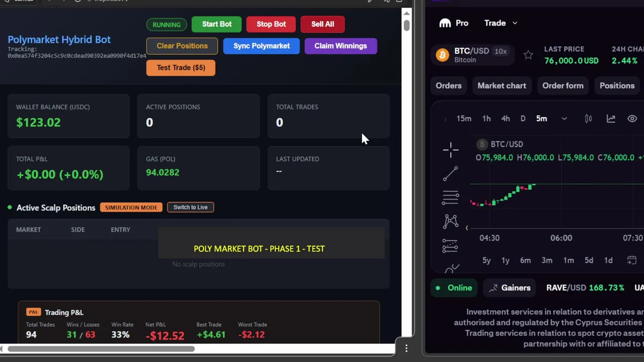Collapse chart panel with left arrow

(466, 228)
